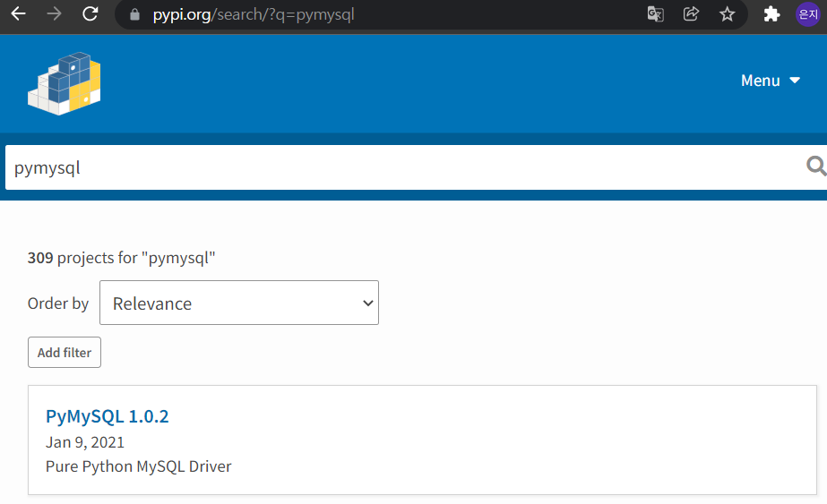Bookmark this page with star icon
The width and height of the screenshot is (827, 504).
coord(728,14)
